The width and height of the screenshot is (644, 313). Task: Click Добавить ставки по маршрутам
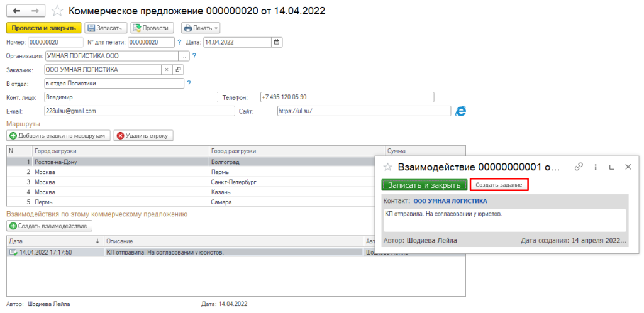(x=58, y=135)
